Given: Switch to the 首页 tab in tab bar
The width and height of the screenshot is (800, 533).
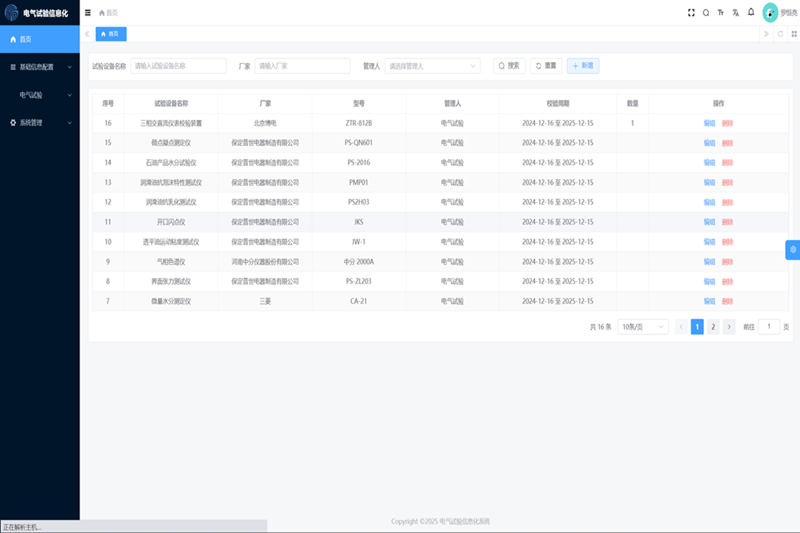Looking at the screenshot, I should 110,34.
